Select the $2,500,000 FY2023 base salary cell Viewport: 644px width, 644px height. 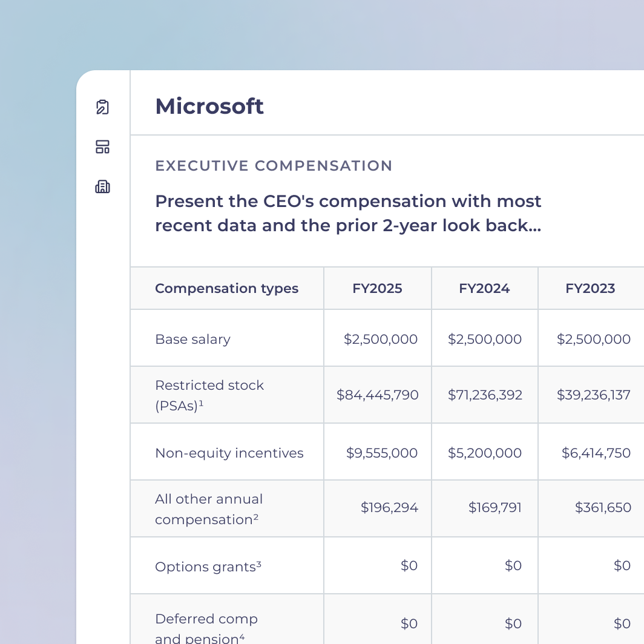click(x=593, y=339)
